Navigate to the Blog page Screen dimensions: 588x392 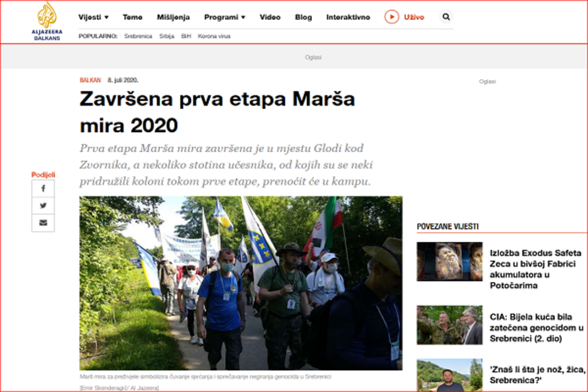tap(303, 17)
